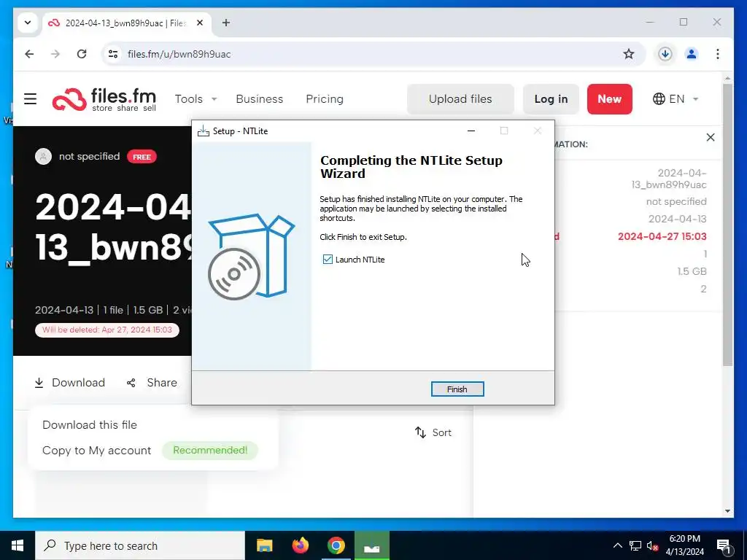Image resolution: width=747 pixels, height=560 pixels.
Task: Reload the files.fm page
Action: (x=82, y=54)
